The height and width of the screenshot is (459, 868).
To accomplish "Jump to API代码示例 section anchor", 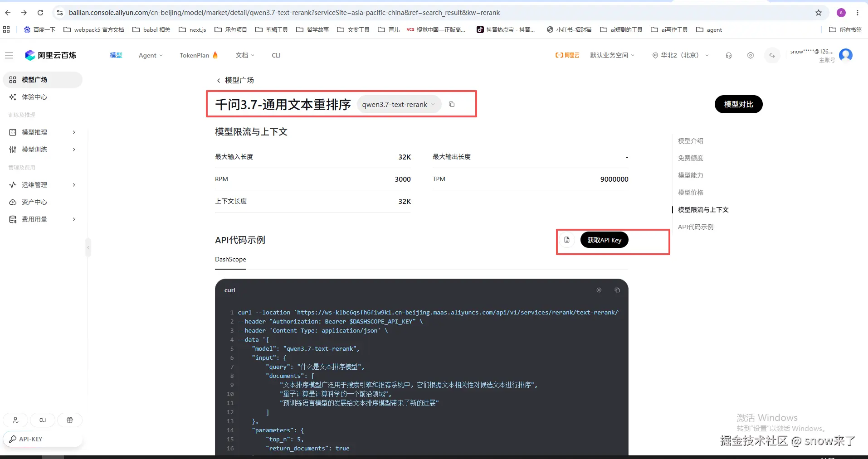I will 696,227.
